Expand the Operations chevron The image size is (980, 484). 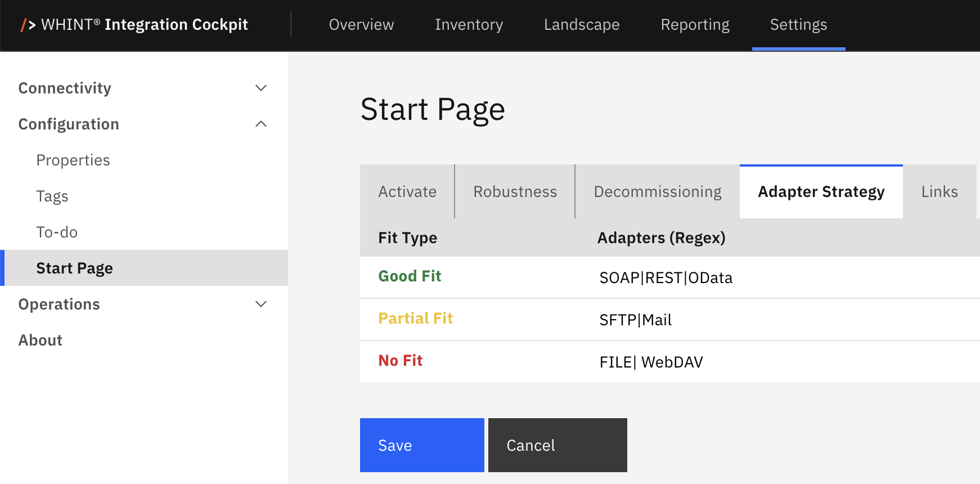(261, 304)
